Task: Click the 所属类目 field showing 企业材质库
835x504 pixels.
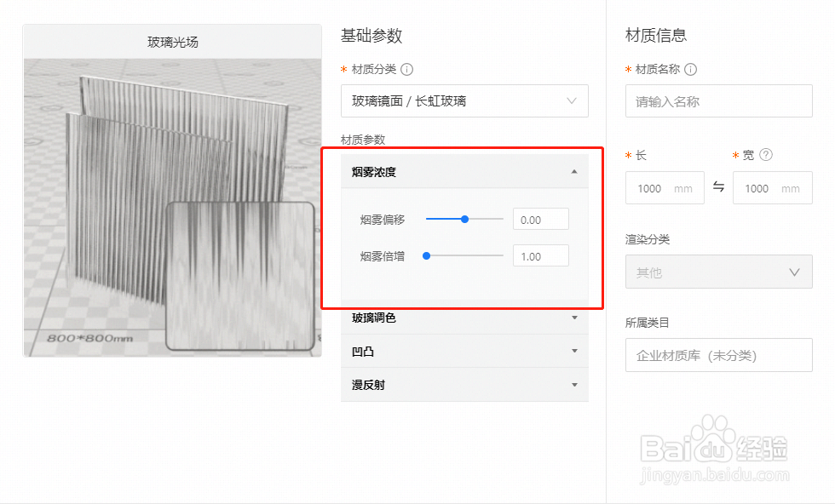Action: pyautogui.click(x=718, y=355)
